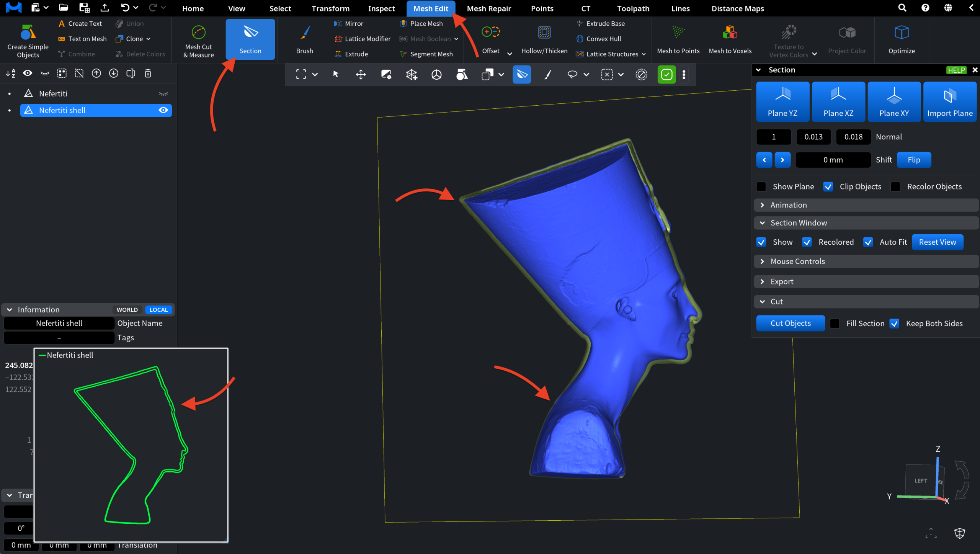This screenshot has width=980, height=554.
Task: Click Create Text tool
Action: pyautogui.click(x=80, y=23)
